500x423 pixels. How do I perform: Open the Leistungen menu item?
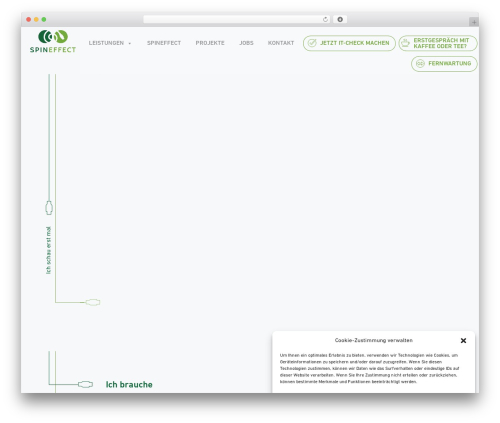coord(106,43)
